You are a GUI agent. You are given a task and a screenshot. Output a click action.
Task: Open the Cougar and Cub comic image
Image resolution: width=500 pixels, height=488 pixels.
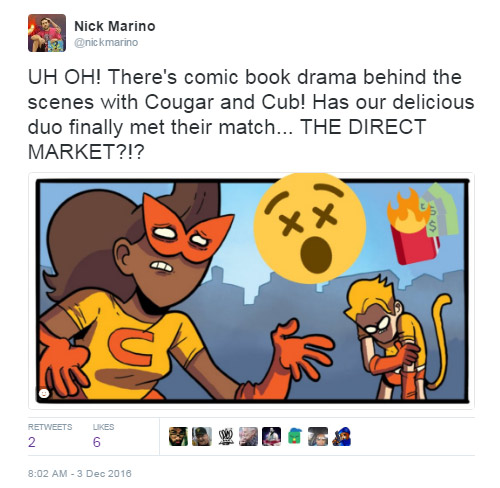251,291
